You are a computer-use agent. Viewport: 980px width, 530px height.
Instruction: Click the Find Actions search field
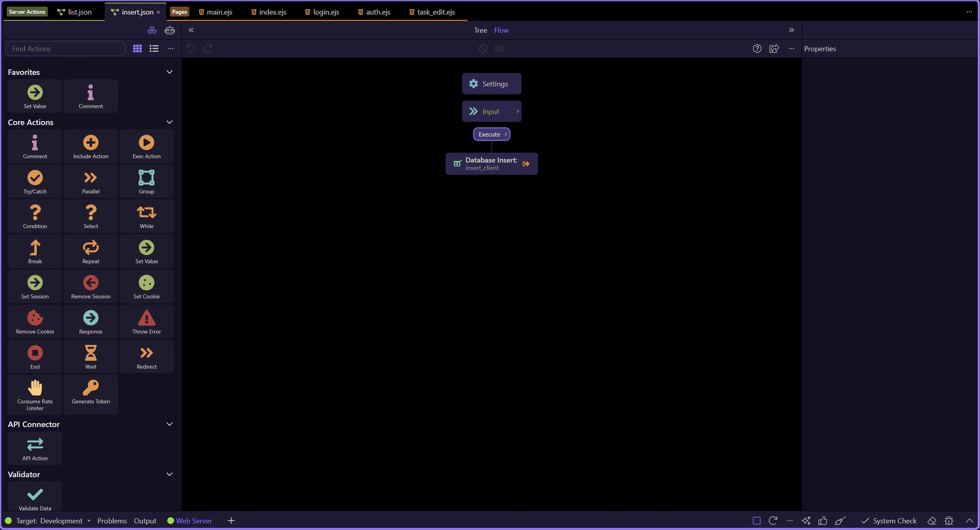65,48
